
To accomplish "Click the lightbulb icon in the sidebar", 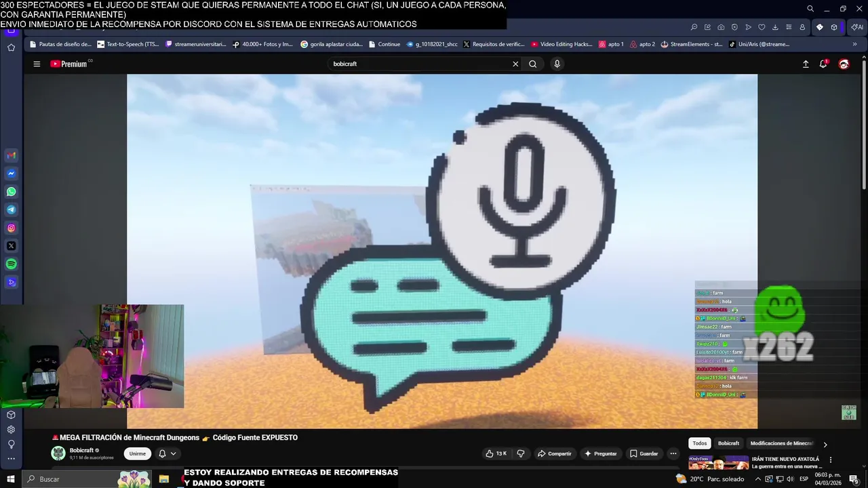I will pyautogui.click(x=11, y=445).
